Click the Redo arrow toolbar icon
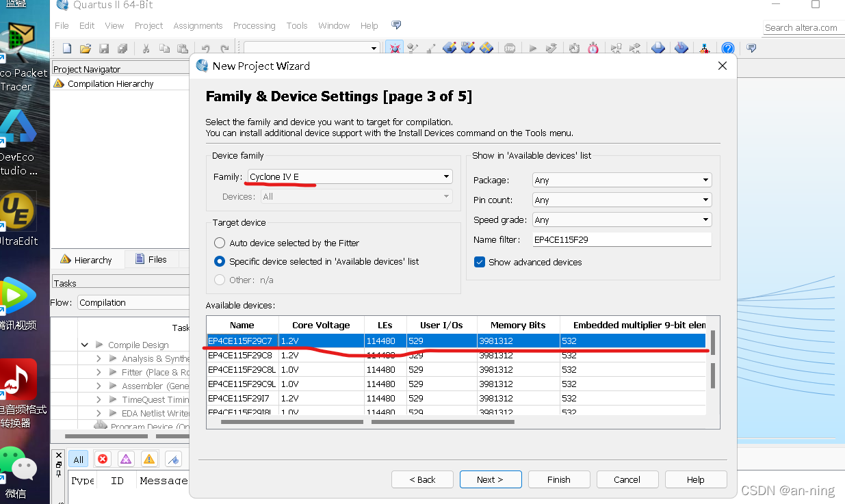The image size is (845, 504). coord(224,49)
